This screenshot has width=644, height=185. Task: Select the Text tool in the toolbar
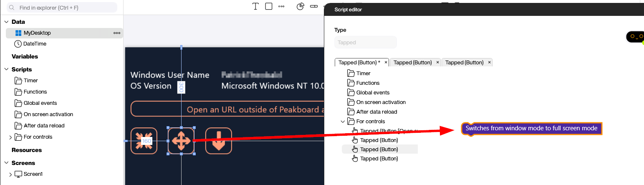tap(256, 6)
